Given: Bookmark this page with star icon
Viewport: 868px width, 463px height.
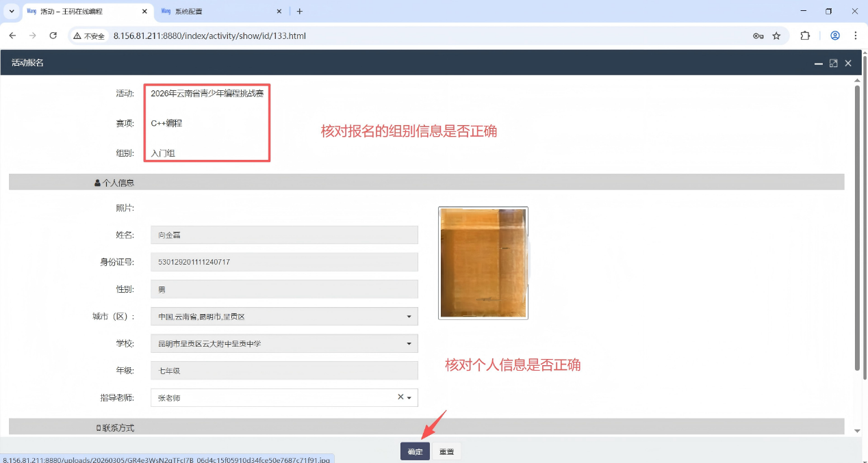Looking at the screenshot, I should click(x=776, y=36).
